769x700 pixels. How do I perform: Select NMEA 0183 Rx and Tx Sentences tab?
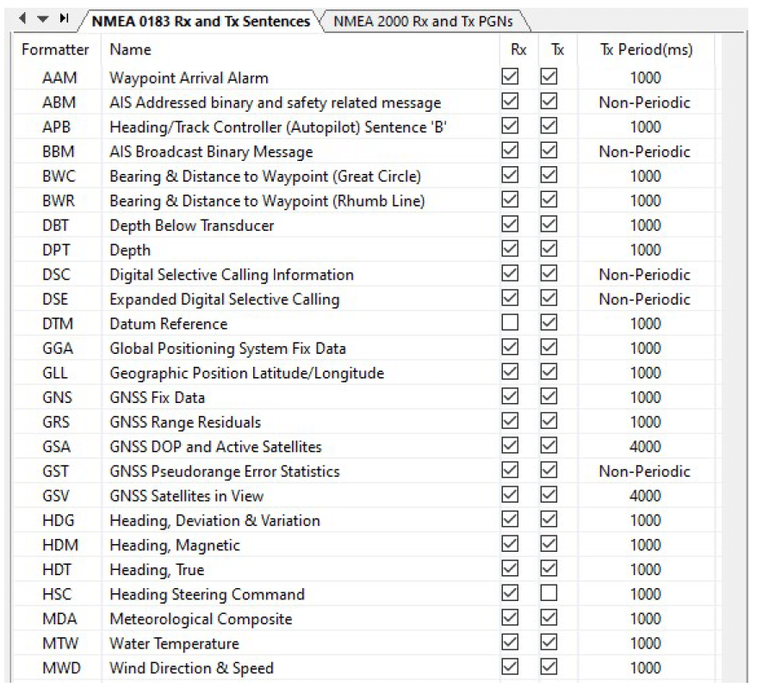(202, 22)
